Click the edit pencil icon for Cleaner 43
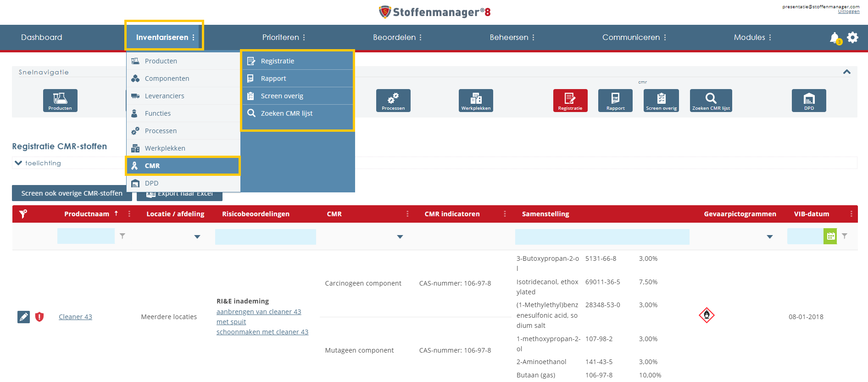Screen dimensions: 868x382 [23, 317]
